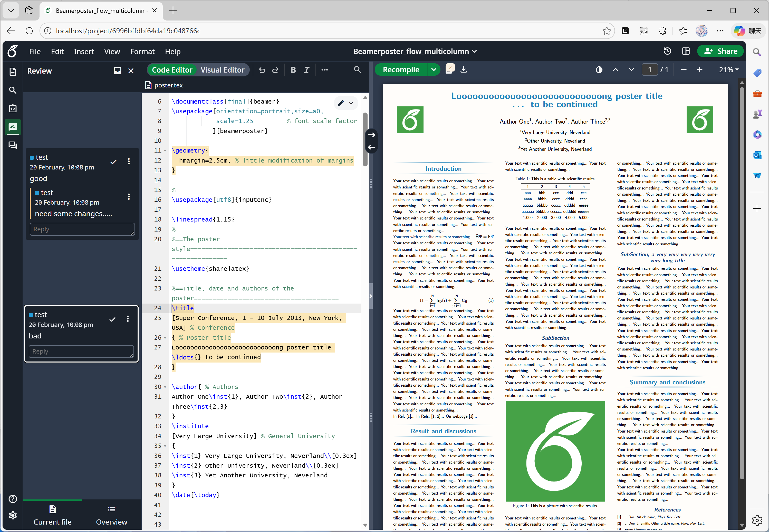This screenshot has height=532, width=769.
Task: Click the undo arrow in editor toolbar
Action: [262, 70]
